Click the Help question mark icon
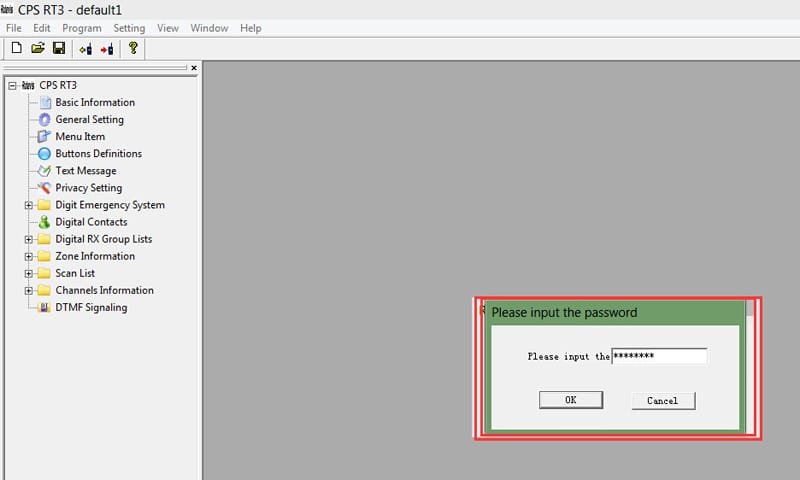 click(x=133, y=48)
